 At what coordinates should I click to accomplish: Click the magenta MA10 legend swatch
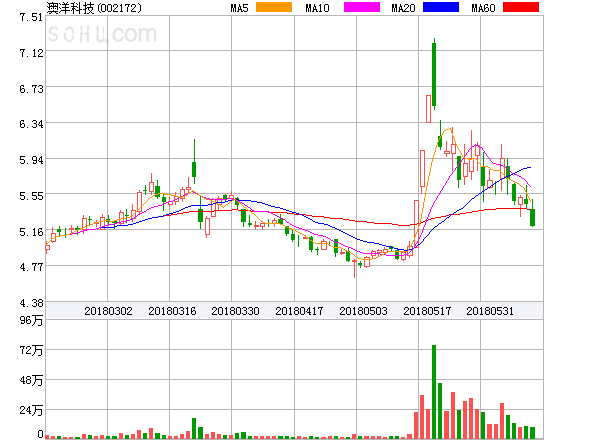tap(362, 7)
